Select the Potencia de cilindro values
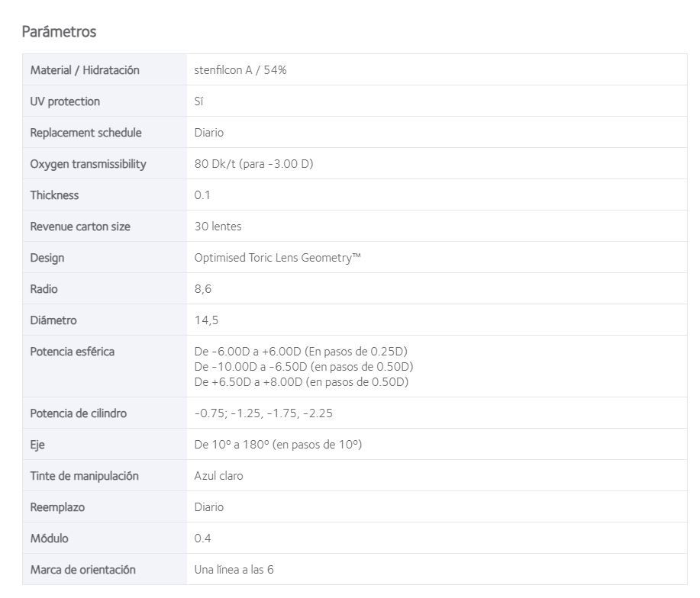Screen dimensions: 700x598 pyautogui.click(x=263, y=413)
